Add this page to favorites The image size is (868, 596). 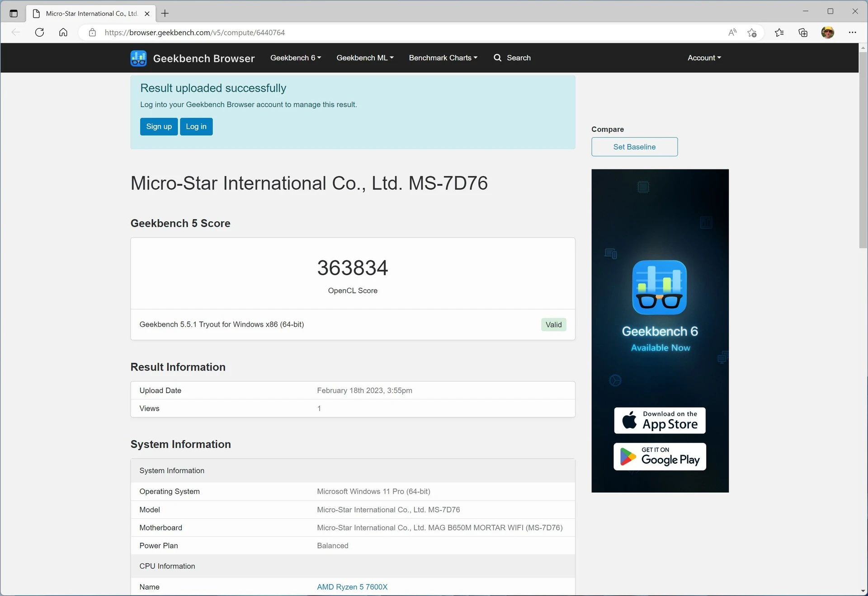click(x=752, y=33)
